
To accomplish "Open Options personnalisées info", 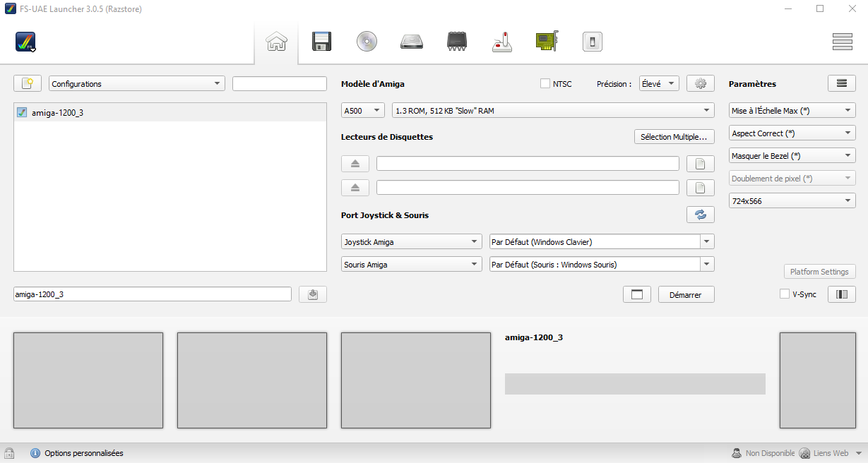I will pos(77,453).
